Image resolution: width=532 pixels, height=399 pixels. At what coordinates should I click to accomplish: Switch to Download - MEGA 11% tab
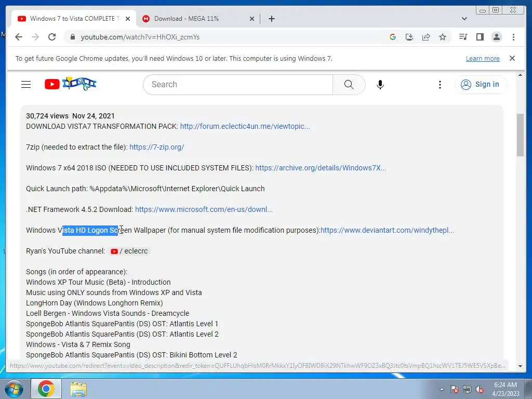point(187,19)
